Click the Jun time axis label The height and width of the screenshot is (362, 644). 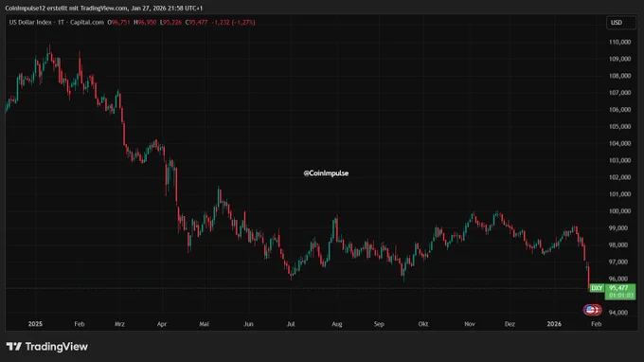pos(248,324)
